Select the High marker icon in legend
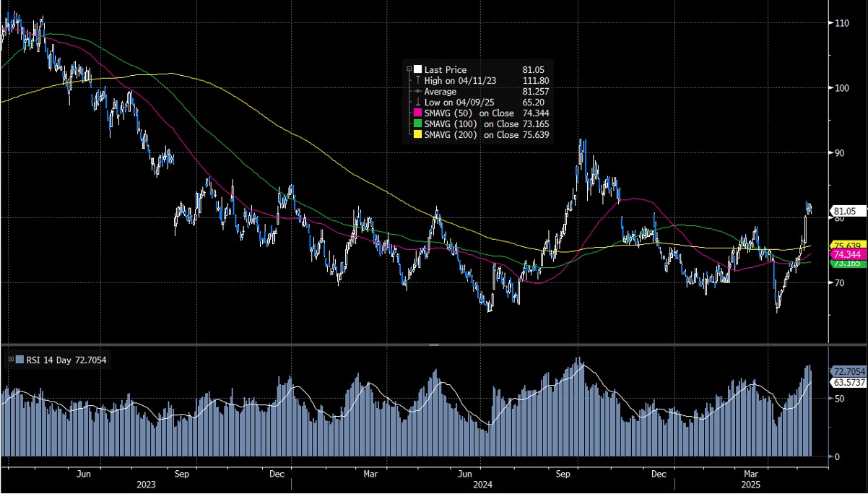Image resolution: width=868 pixels, height=494 pixels. click(417, 81)
